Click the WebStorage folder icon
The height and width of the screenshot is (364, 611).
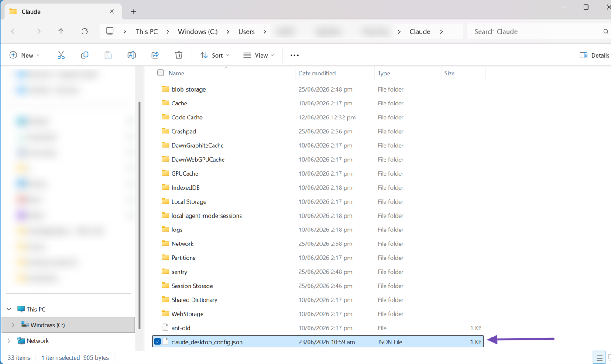(x=165, y=314)
